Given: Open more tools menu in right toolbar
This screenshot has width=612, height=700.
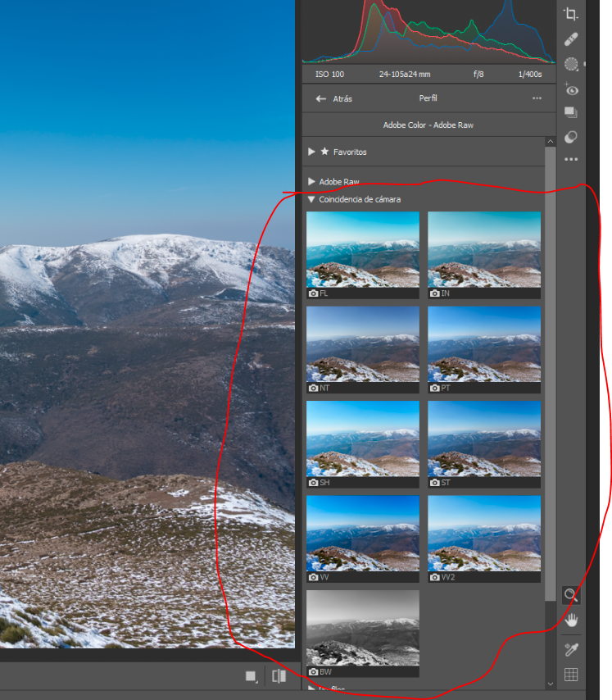Looking at the screenshot, I should pos(571,160).
